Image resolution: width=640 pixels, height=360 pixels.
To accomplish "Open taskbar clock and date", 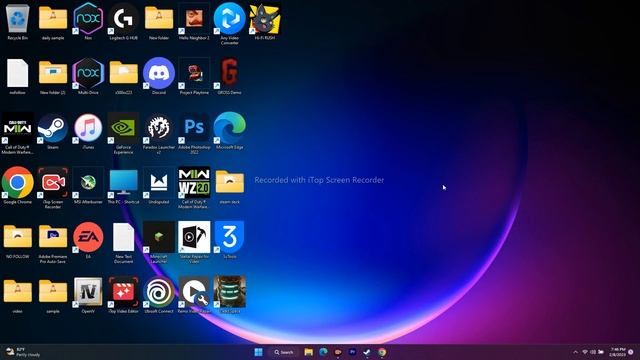I will pos(618,352).
